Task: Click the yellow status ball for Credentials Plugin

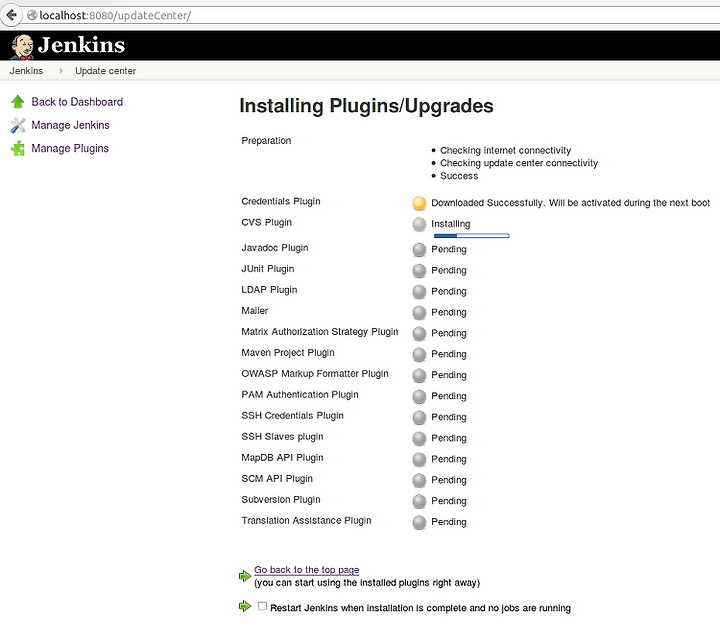Action: point(419,203)
